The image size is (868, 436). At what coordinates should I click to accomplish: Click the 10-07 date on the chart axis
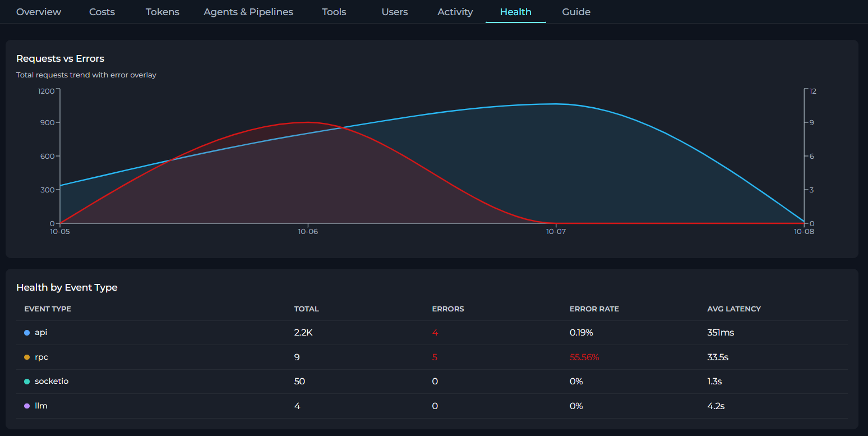pos(556,231)
